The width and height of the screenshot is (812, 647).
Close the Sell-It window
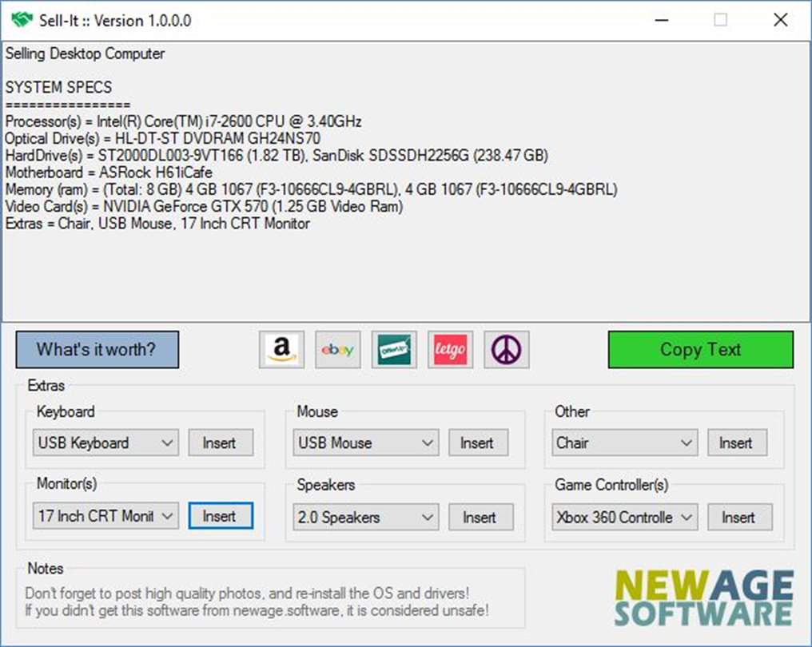(x=780, y=20)
